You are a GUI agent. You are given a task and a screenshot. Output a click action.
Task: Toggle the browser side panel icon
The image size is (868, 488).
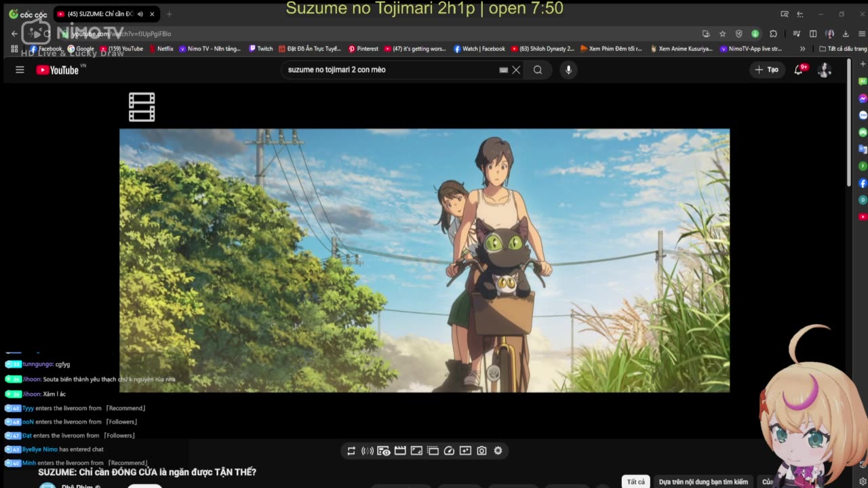(x=813, y=34)
